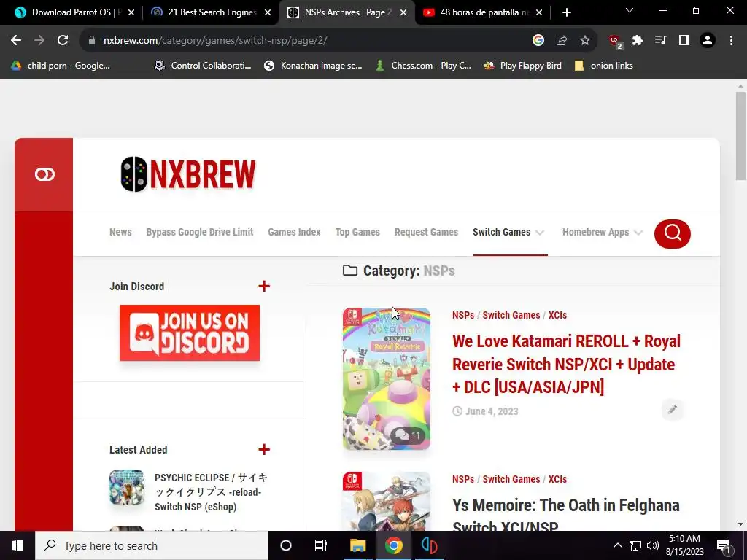The image size is (747, 560).
Task: Click the Type here to search box
Action: [x=152, y=545]
